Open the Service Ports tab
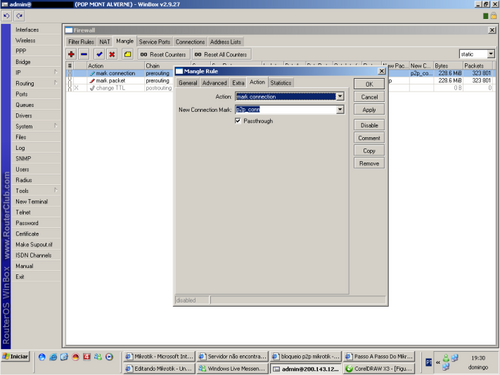The image size is (500, 375). tap(154, 42)
